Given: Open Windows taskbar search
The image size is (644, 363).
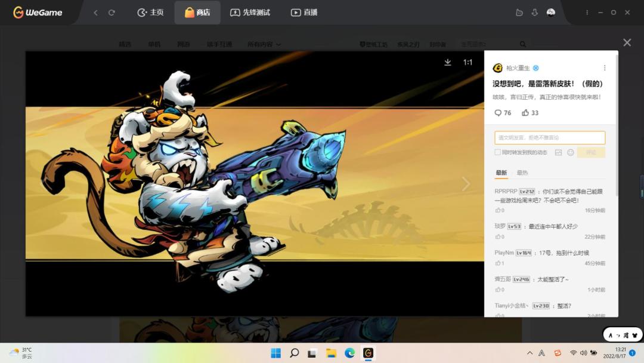Looking at the screenshot, I should 294,353.
